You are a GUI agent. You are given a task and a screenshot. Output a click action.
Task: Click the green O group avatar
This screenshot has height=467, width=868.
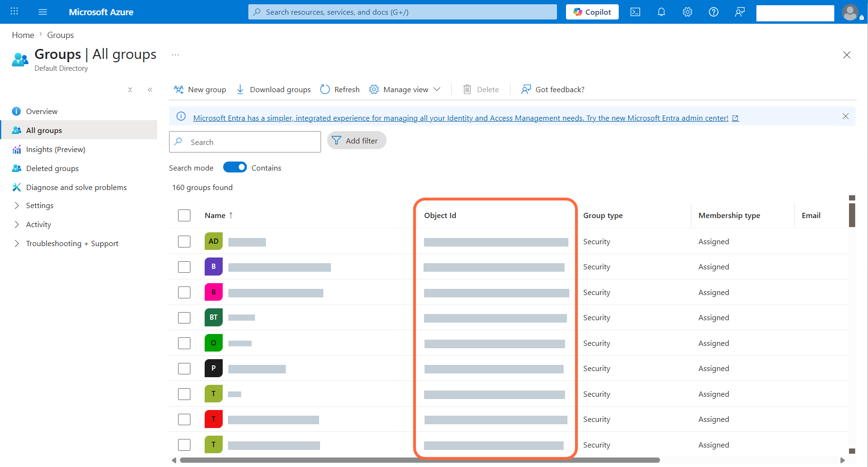(x=214, y=343)
